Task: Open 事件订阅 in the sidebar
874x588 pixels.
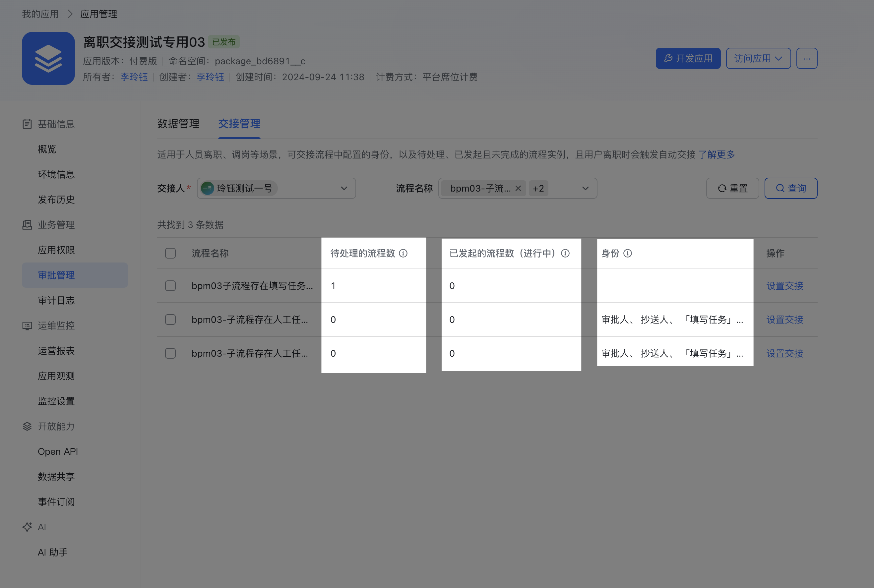Action: (x=56, y=502)
